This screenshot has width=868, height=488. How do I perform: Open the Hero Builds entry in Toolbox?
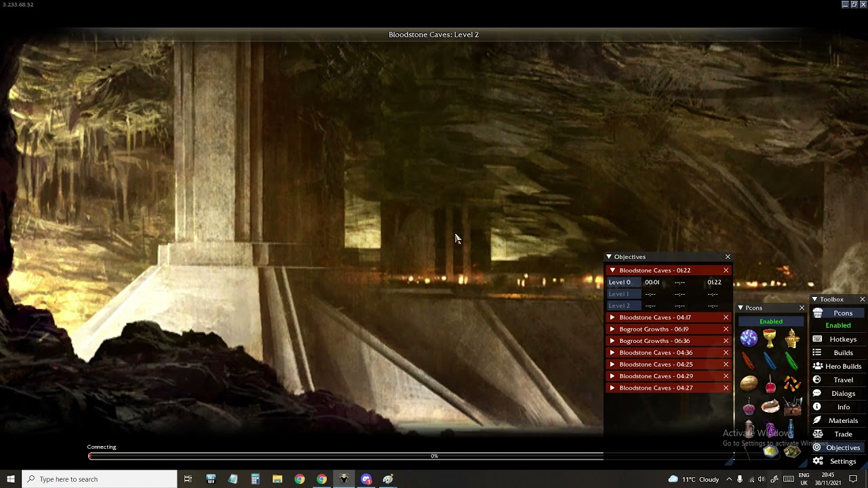click(838, 366)
